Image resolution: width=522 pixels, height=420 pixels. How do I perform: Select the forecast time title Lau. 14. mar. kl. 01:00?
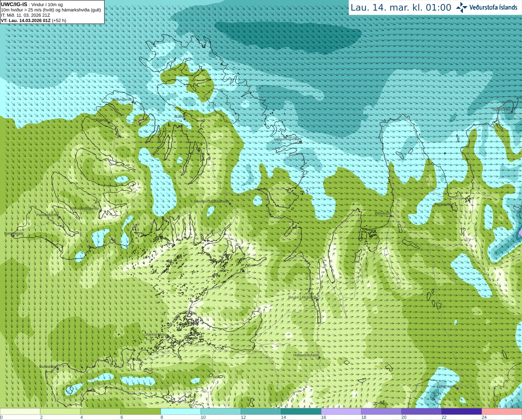(401, 7)
